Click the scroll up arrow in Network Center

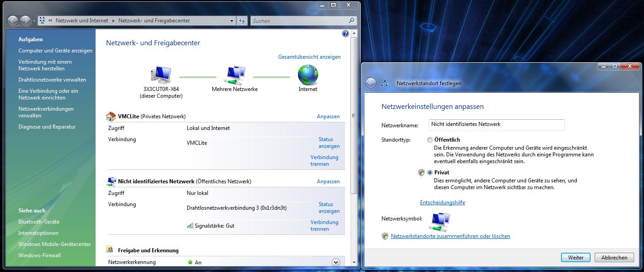[x=354, y=33]
